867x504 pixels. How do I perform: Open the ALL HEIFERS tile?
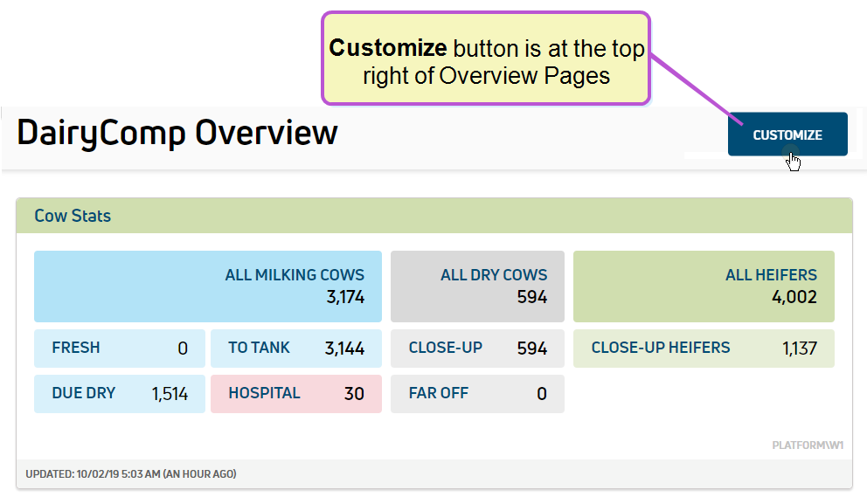[x=704, y=287]
